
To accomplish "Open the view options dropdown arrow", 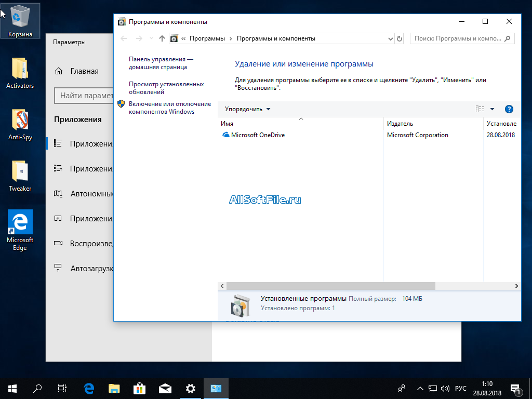I will [x=492, y=109].
